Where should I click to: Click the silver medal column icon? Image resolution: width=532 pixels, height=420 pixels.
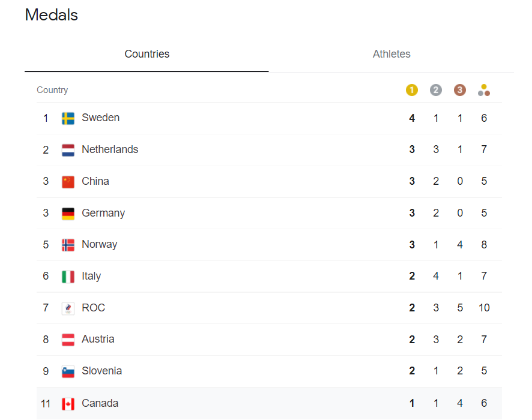[436, 90]
